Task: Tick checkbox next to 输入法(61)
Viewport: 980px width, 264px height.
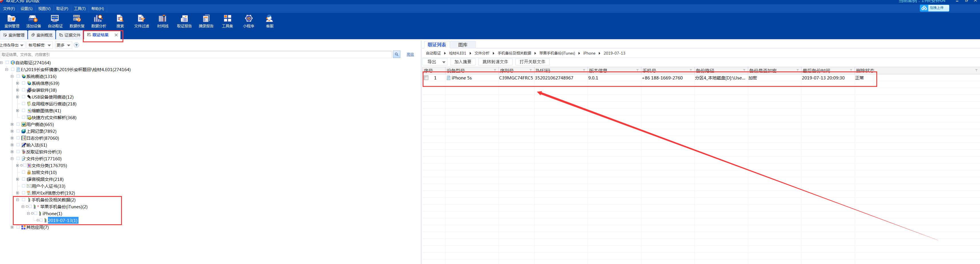Action: (x=18, y=145)
